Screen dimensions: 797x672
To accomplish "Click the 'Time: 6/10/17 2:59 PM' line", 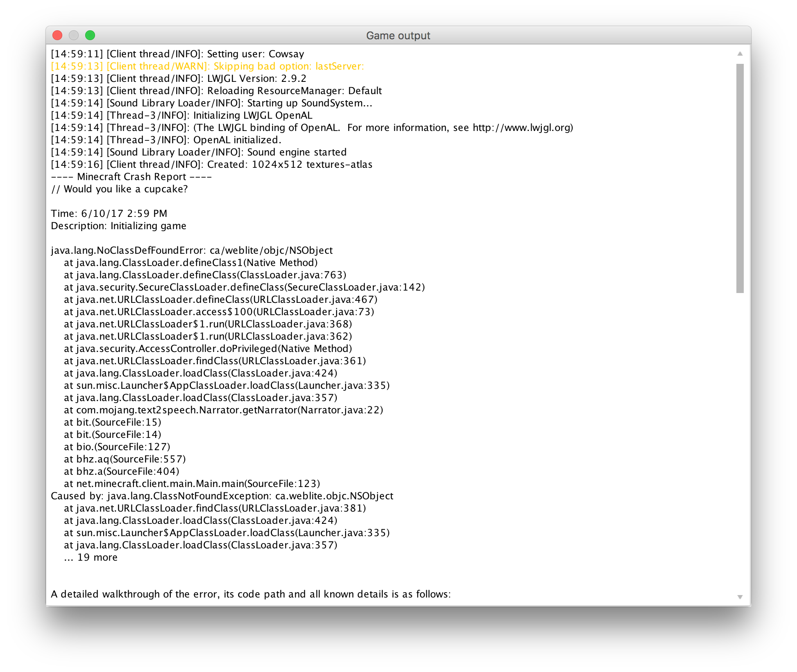I will coord(109,214).
